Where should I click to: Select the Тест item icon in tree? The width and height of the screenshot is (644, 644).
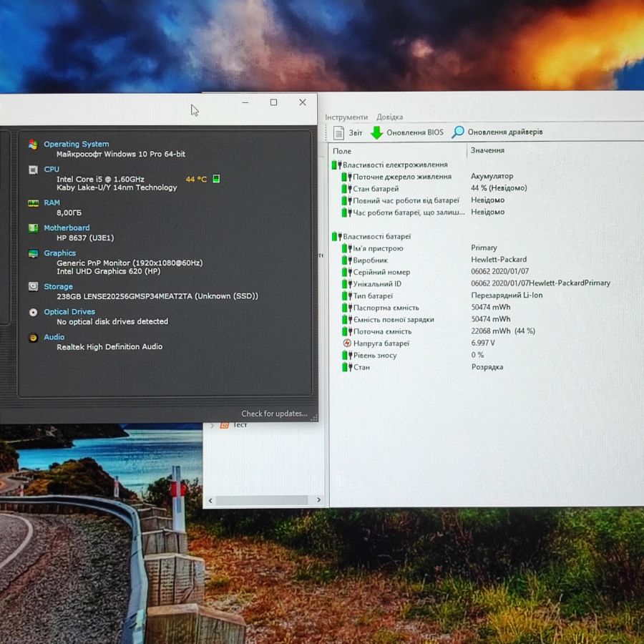[x=224, y=425]
